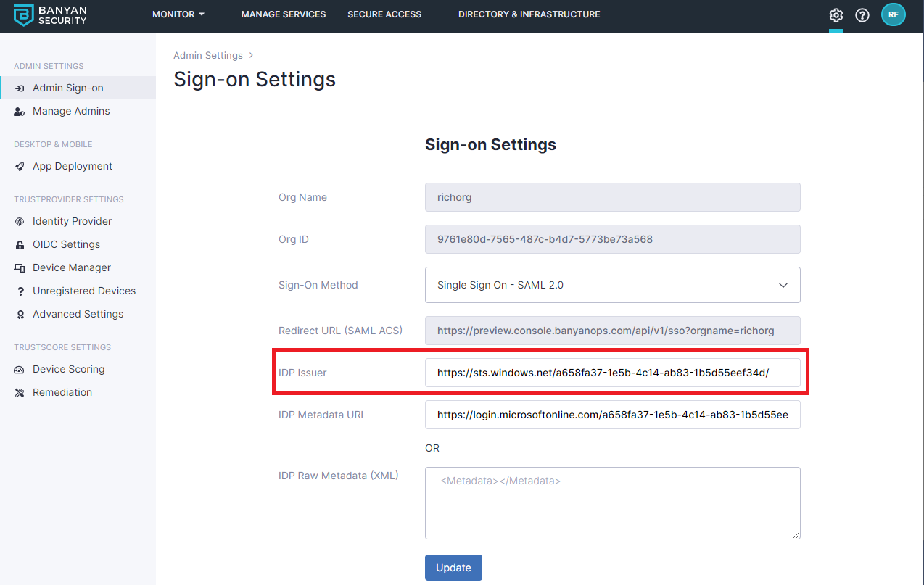924x585 pixels.
Task: Open the Sign-On Method dropdown
Action: point(612,285)
